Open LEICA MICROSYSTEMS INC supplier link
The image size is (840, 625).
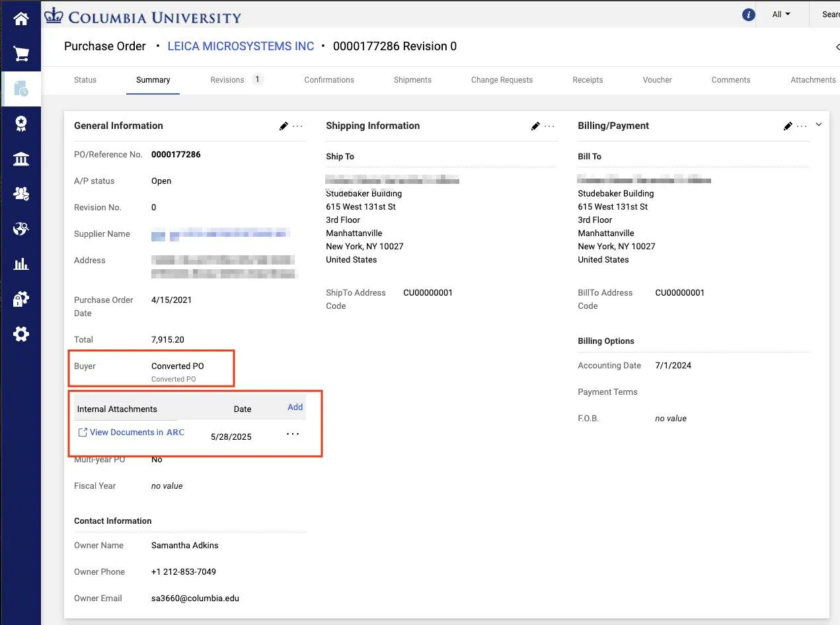coord(241,46)
